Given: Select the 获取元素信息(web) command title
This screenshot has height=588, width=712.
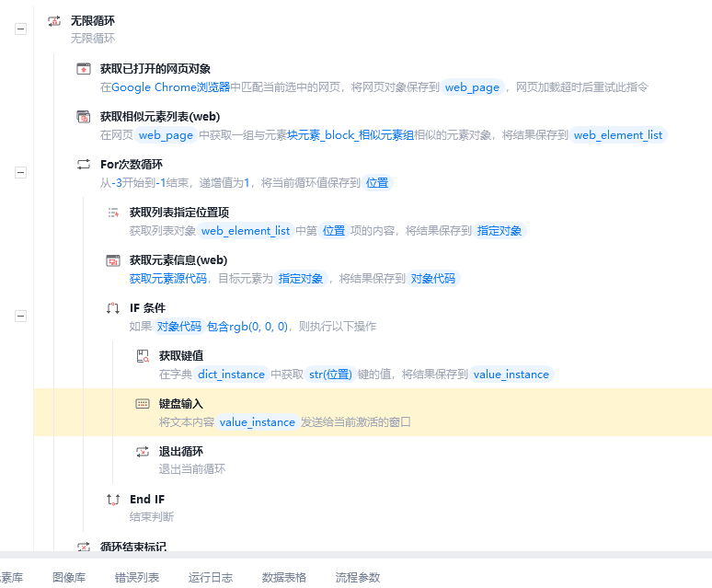Looking at the screenshot, I should point(178,260).
